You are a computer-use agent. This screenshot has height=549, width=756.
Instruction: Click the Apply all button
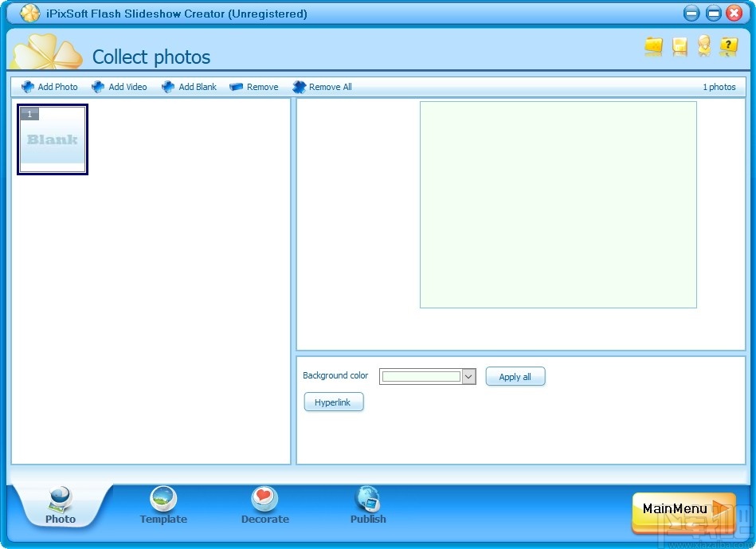(515, 376)
